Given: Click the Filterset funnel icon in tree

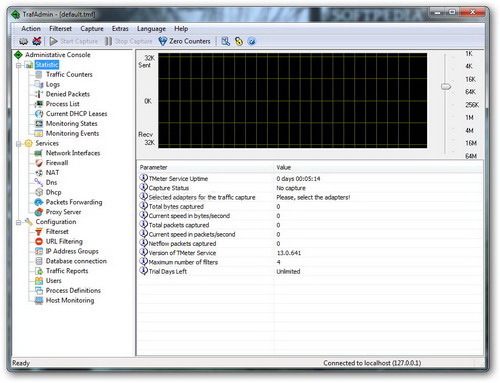Looking at the screenshot, I should click(x=39, y=231).
